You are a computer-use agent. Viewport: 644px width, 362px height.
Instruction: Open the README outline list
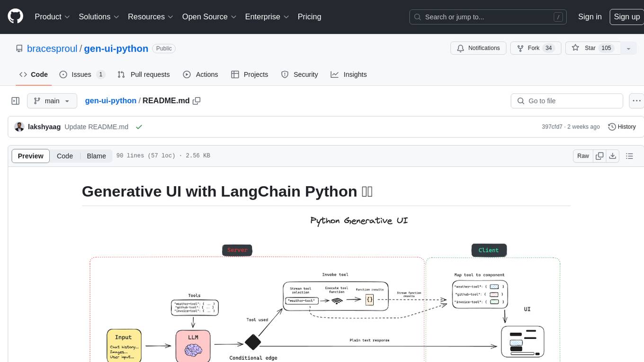tap(629, 156)
